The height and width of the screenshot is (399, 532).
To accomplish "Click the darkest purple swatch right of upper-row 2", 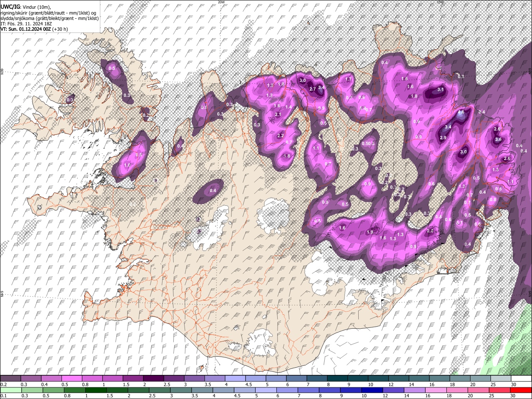I will [x=153, y=379].
